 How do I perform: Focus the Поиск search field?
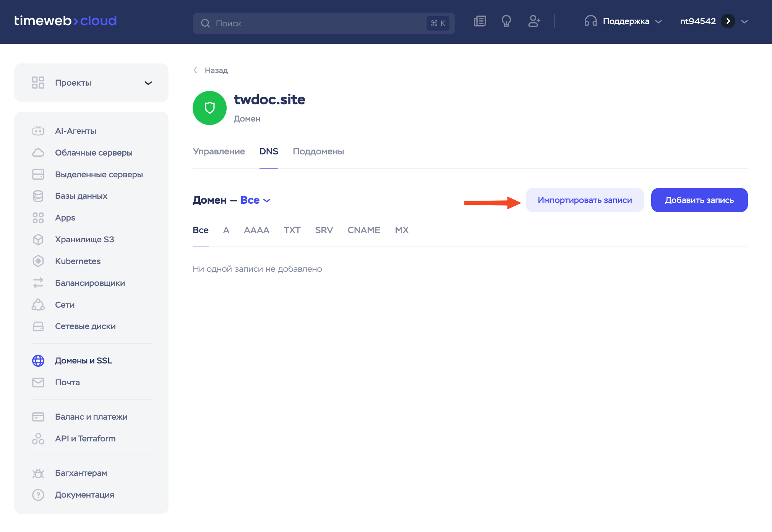click(324, 23)
